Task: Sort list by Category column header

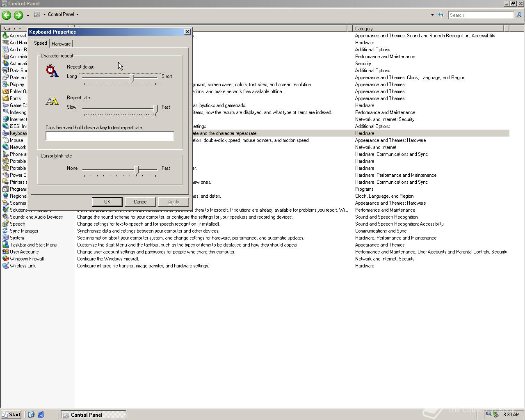Action: pyautogui.click(x=428, y=28)
